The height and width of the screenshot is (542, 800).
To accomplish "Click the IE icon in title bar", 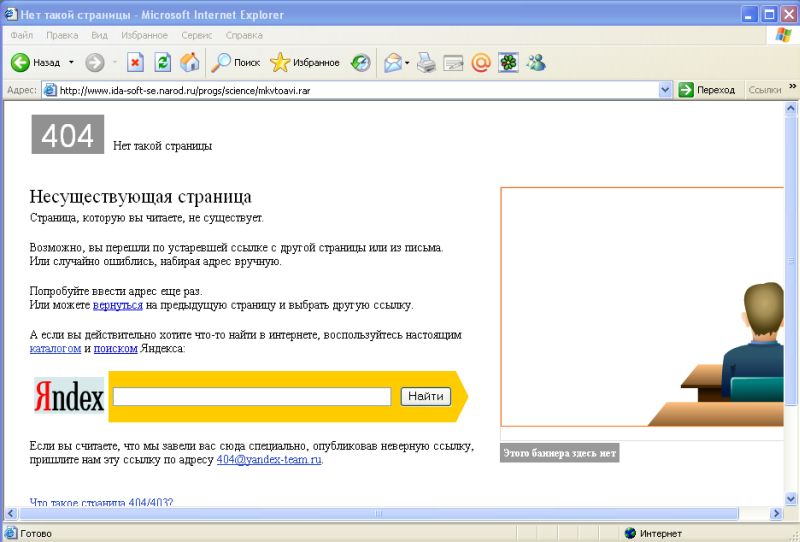I will [x=10, y=14].
